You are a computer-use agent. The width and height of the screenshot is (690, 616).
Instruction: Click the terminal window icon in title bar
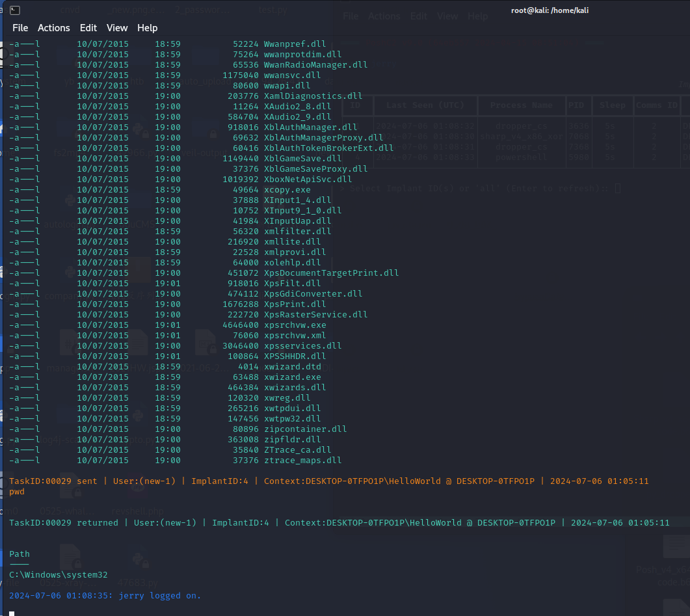[x=14, y=10]
